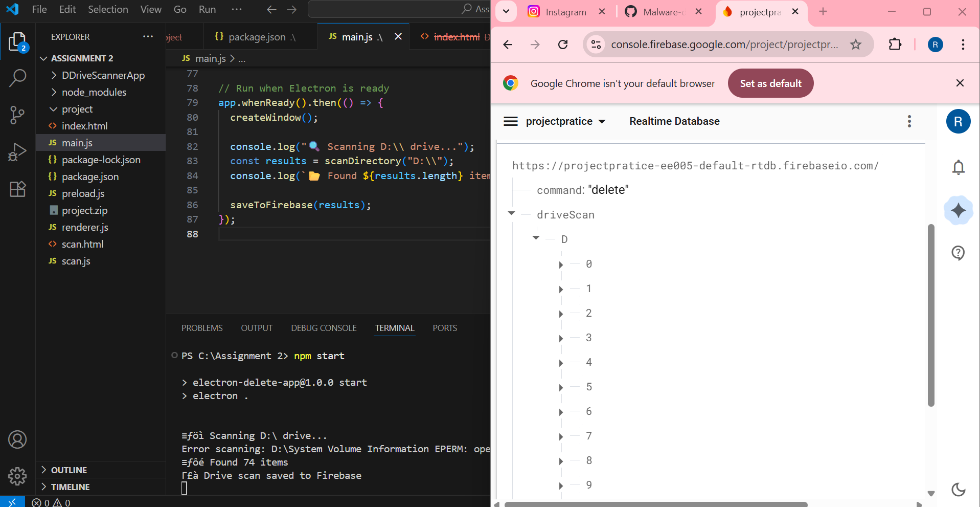Open the projectpratice project dropdown

click(565, 121)
